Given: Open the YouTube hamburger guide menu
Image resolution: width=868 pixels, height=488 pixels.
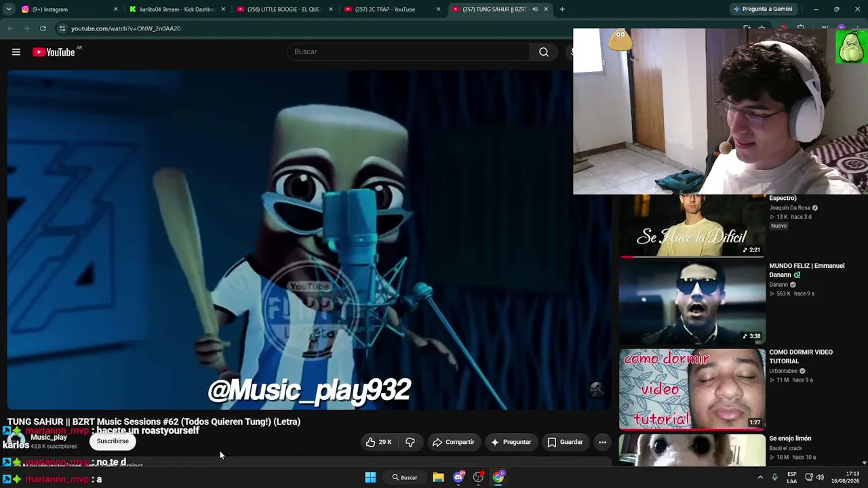Looking at the screenshot, I should coord(16,52).
